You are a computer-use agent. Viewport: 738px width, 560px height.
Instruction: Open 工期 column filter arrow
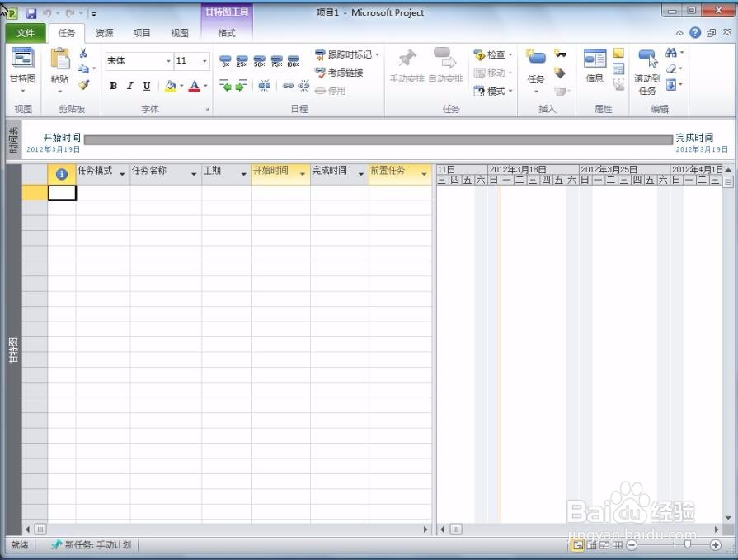point(244,174)
